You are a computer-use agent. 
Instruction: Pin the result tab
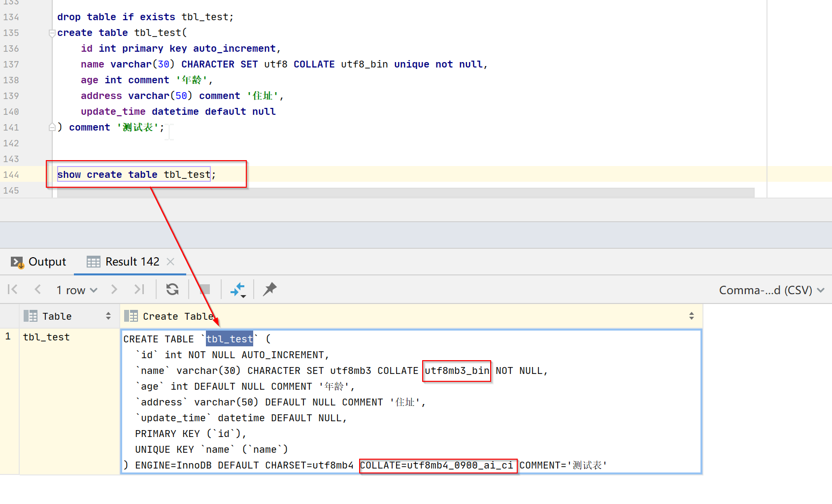(270, 289)
